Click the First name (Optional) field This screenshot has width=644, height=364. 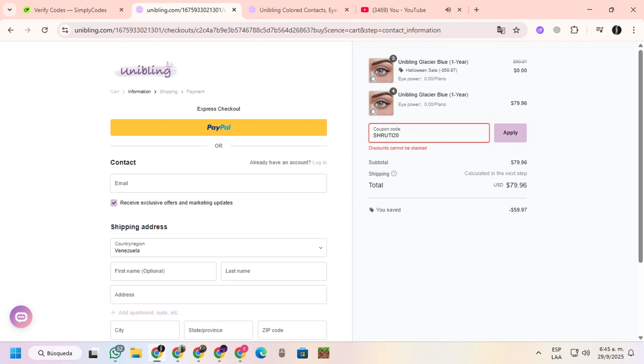tap(163, 271)
